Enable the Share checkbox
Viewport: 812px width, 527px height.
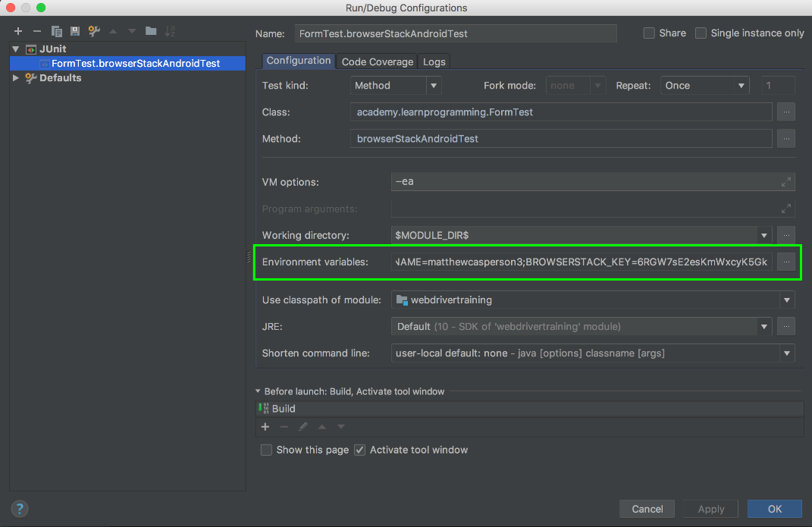[649, 33]
